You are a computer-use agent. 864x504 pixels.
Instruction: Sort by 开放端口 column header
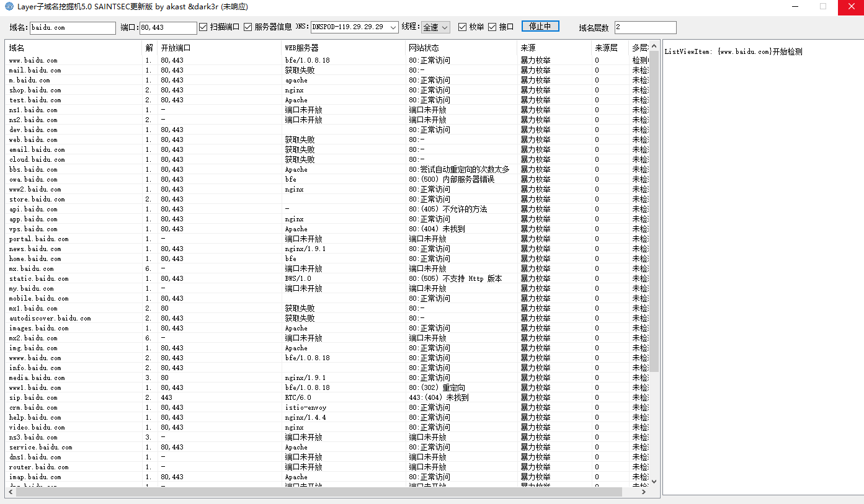click(x=220, y=48)
